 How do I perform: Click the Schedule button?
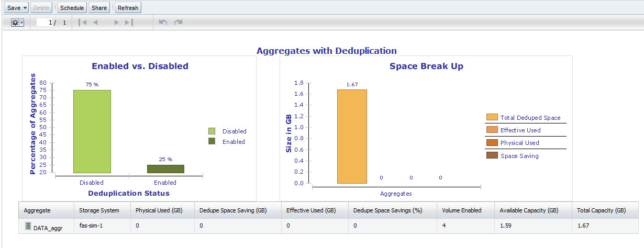71,8
